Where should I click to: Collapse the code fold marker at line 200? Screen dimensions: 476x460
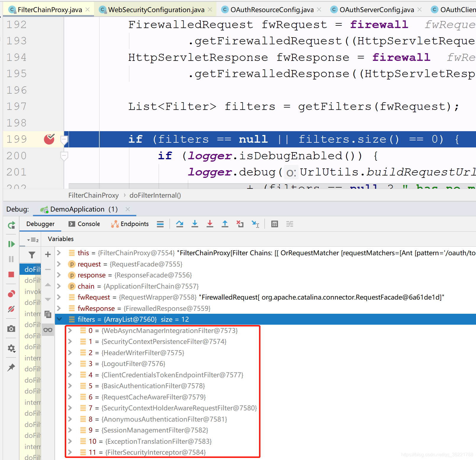click(x=64, y=156)
